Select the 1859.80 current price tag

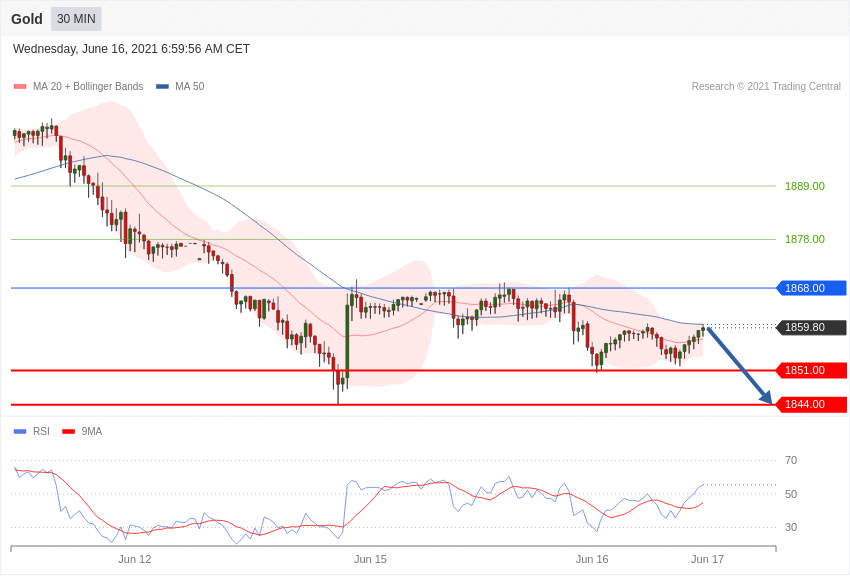(811, 327)
